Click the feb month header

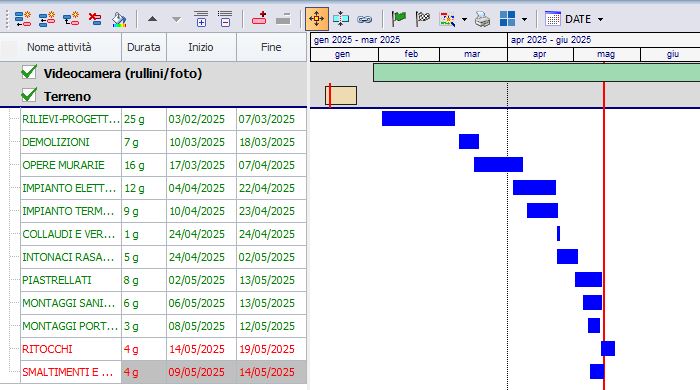[409, 54]
